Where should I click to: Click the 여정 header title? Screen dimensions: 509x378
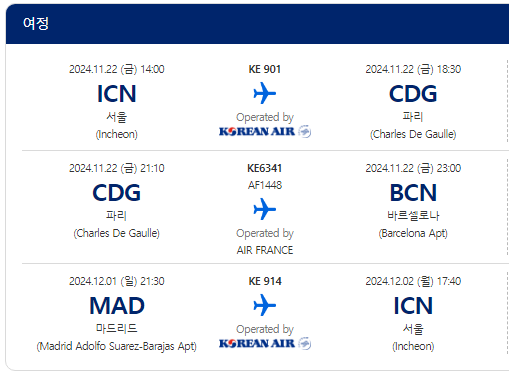(36, 24)
